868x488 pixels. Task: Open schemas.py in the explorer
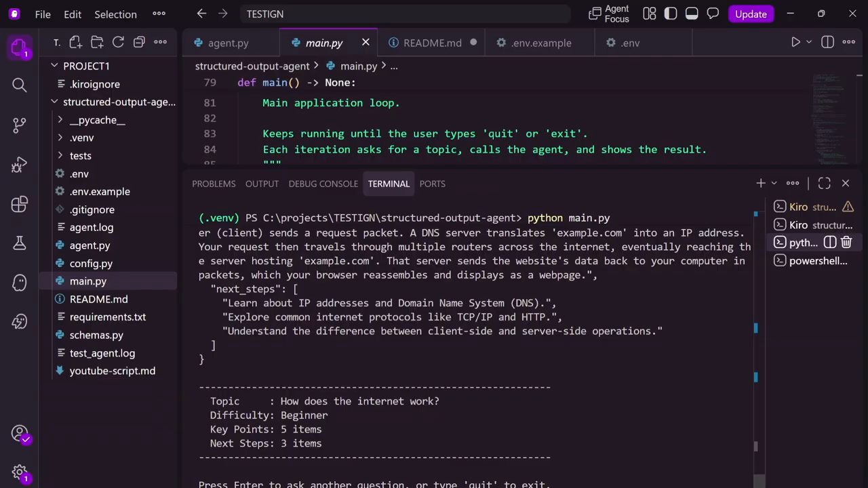96,335
